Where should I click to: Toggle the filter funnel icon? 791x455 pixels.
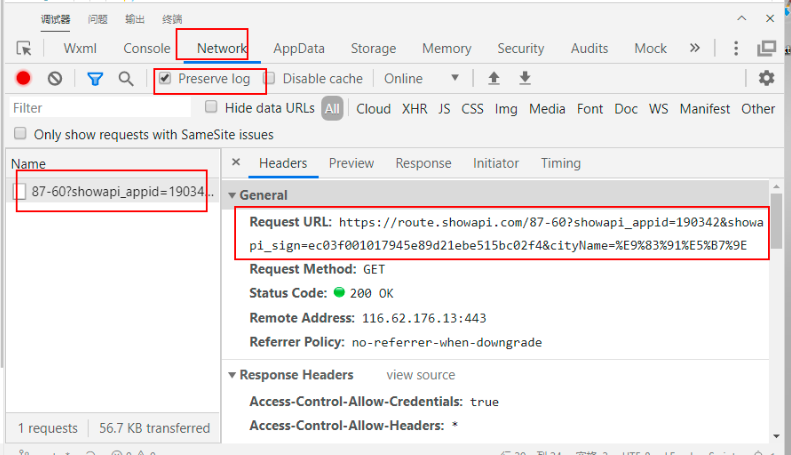point(95,79)
